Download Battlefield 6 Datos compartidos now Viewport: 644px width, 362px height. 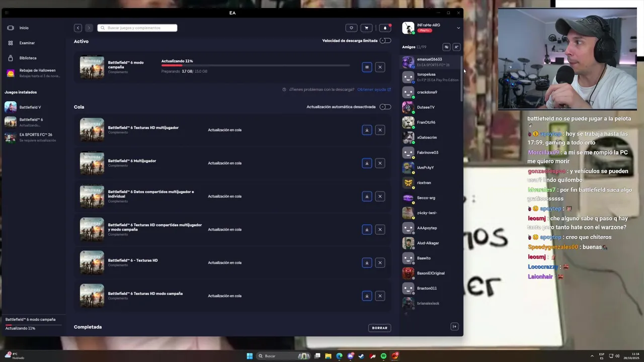367,196
